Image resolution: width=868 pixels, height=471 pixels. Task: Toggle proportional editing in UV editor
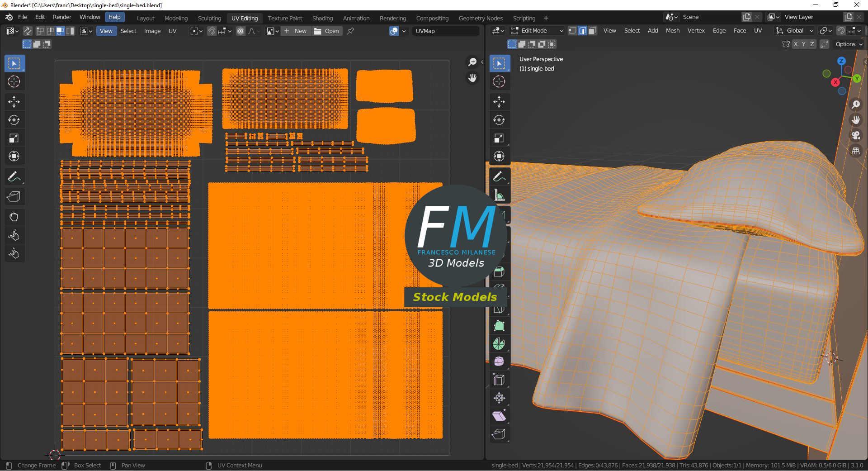pyautogui.click(x=241, y=31)
